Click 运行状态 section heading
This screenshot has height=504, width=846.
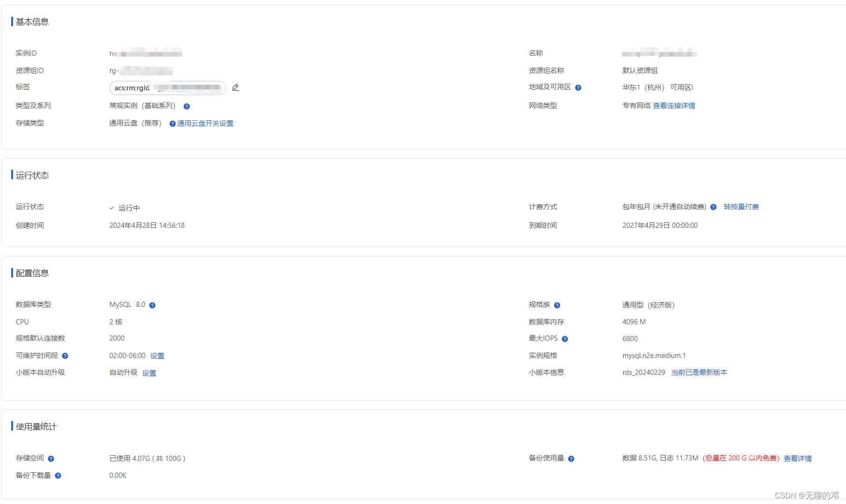click(32, 175)
